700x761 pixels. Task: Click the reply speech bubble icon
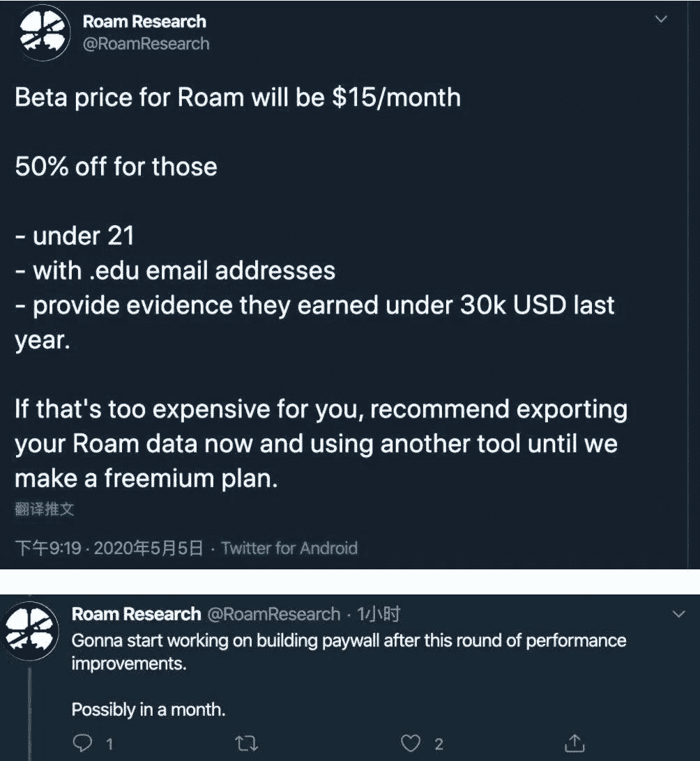point(82,744)
